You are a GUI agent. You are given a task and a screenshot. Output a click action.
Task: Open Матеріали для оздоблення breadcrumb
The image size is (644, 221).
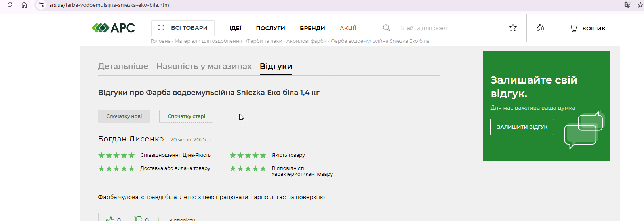[208, 41]
